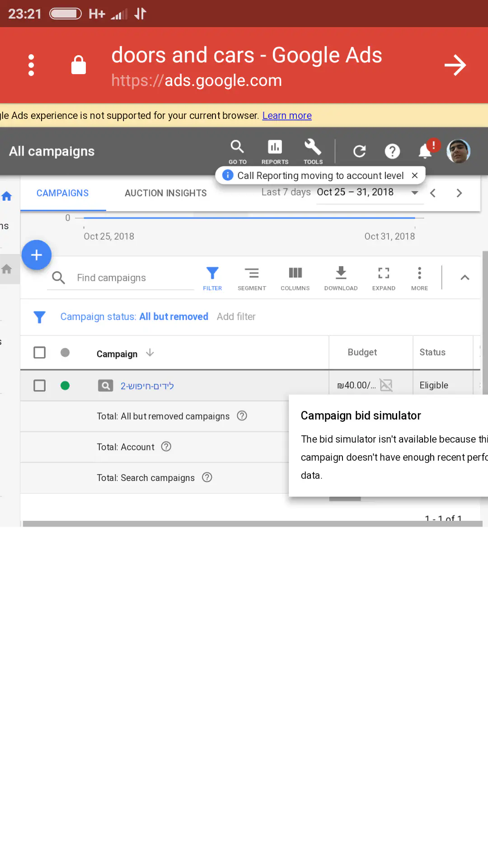Open the help question mark icon
Image resolution: width=488 pixels, height=868 pixels.
tap(392, 151)
